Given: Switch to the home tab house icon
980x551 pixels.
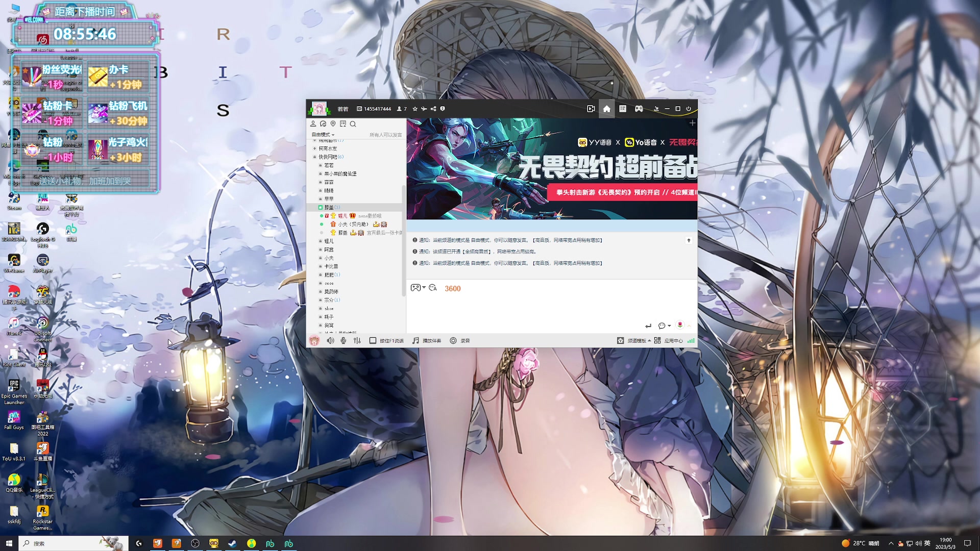Looking at the screenshot, I should 607,109.
